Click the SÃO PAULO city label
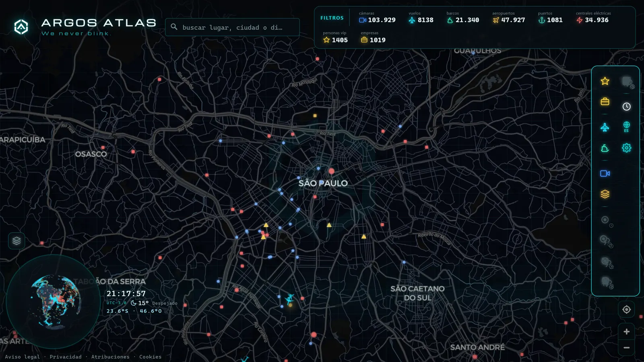Screen dimensions: 644x362 [323, 183]
